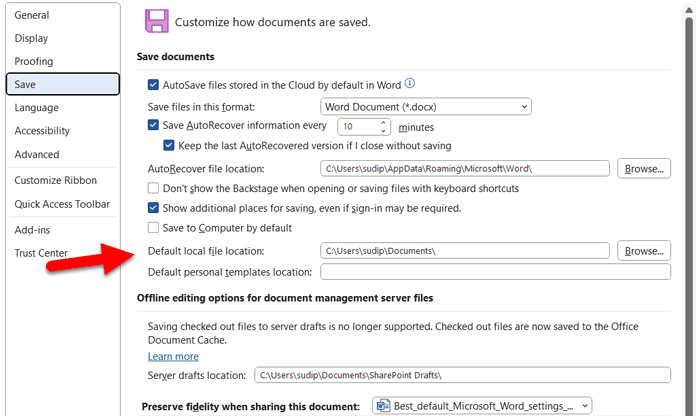
Task: Open the Advanced options category
Action: [36, 155]
